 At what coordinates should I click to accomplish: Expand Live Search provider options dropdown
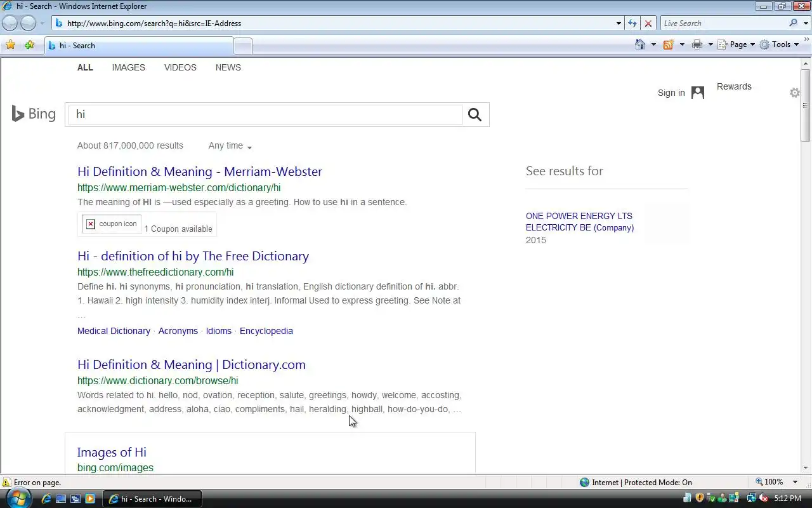pos(804,23)
